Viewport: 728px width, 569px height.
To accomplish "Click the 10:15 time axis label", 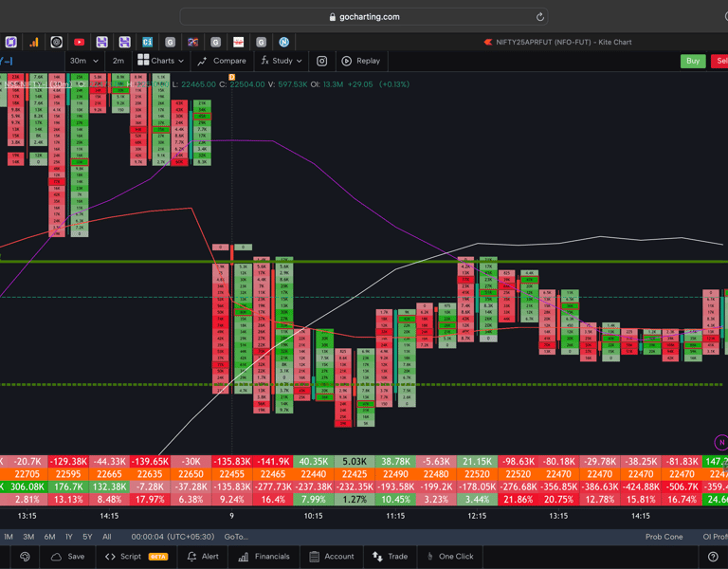I will pyautogui.click(x=314, y=516).
